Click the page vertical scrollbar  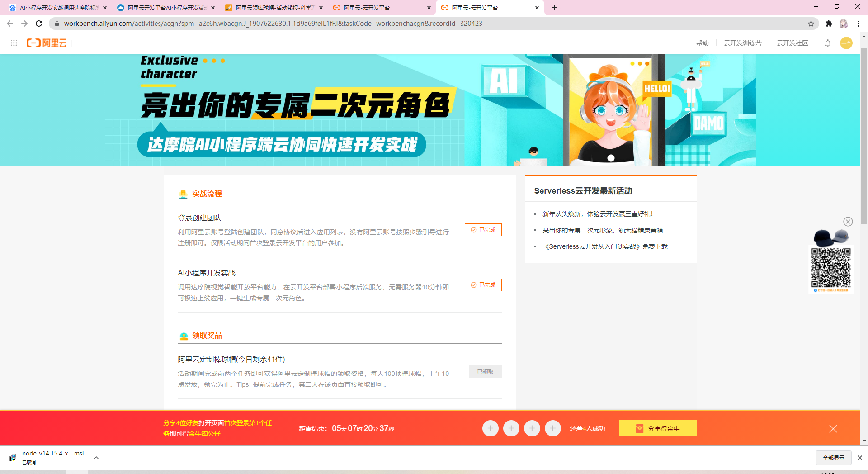click(864, 136)
